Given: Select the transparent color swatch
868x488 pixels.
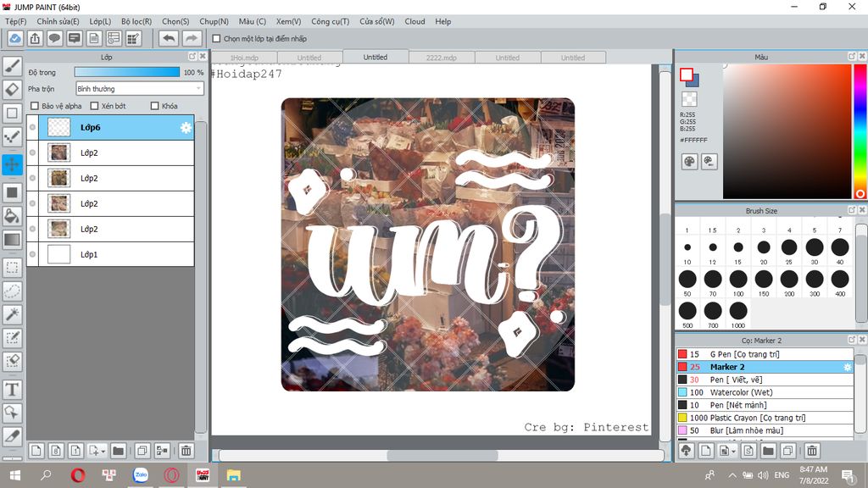Looking at the screenshot, I should pos(689,99).
